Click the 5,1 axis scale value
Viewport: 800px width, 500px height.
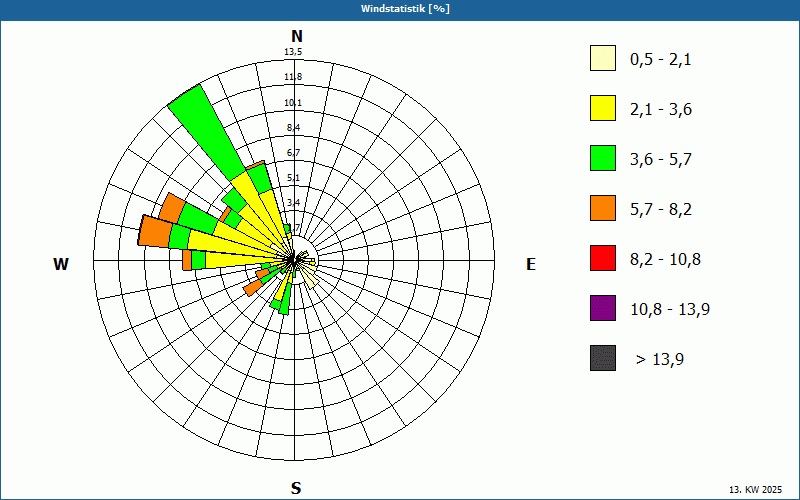pyautogui.click(x=293, y=178)
